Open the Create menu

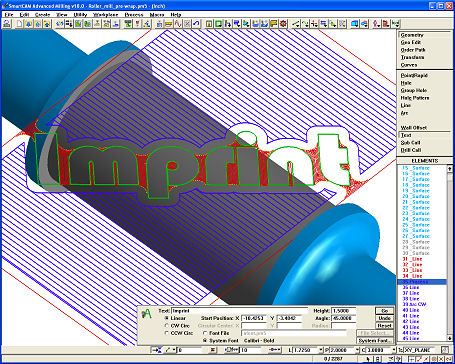[42, 15]
